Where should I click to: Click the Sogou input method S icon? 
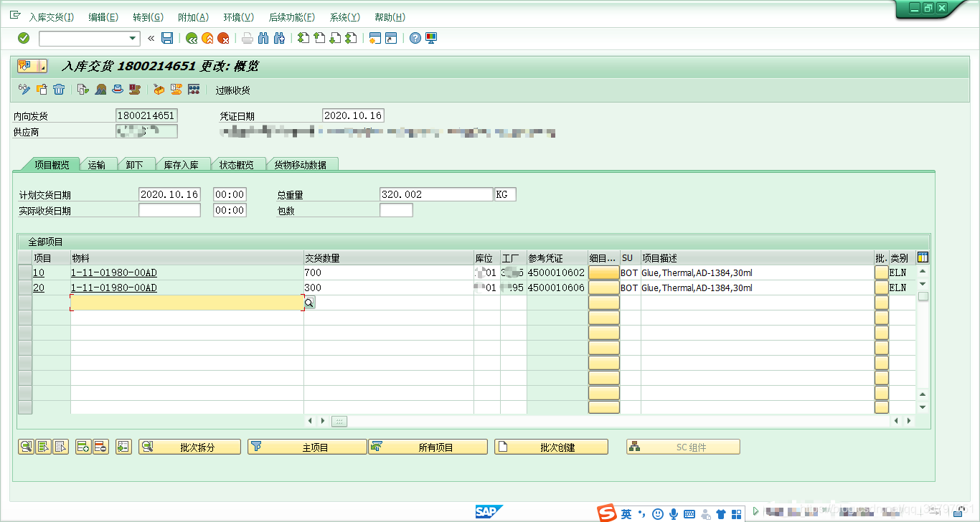(607, 513)
